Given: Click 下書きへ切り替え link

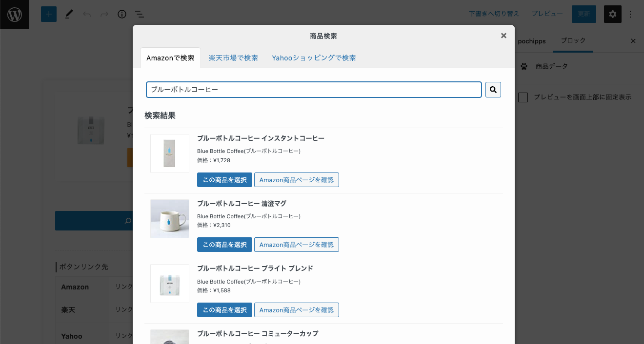Looking at the screenshot, I should 494,14.
